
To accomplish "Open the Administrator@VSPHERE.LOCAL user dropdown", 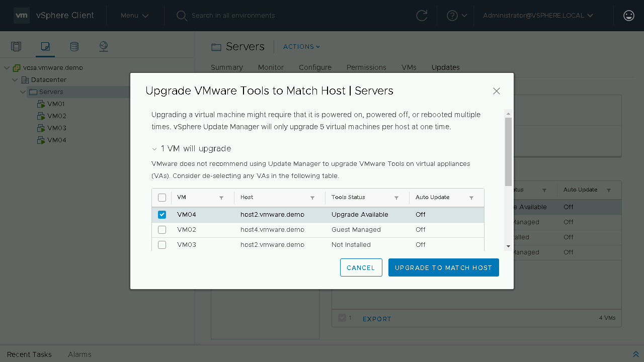I will [x=538, y=16].
